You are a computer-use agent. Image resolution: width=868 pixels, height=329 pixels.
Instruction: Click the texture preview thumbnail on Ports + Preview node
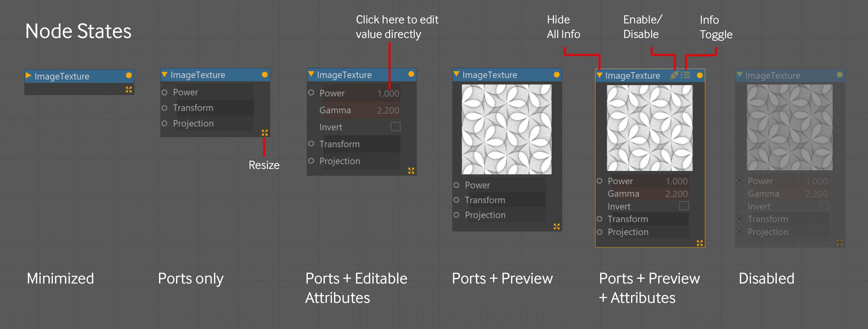pos(507,130)
